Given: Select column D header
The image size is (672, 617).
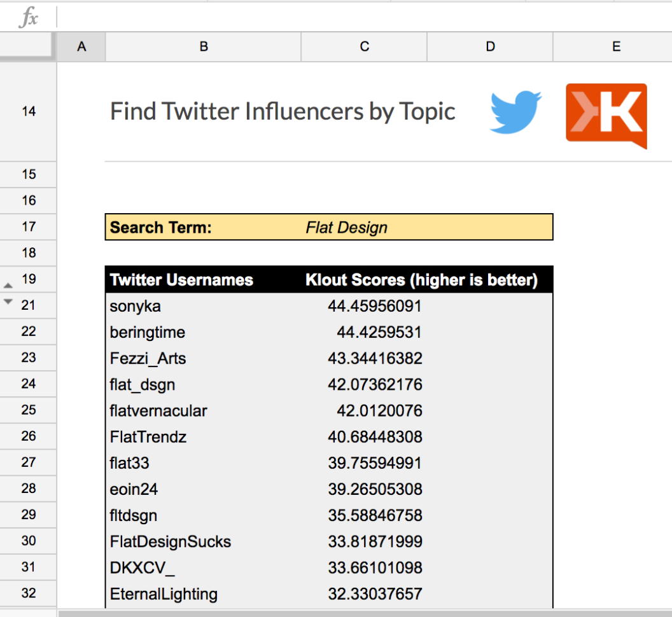Looking at the screenshot, I should click(489, 46).
